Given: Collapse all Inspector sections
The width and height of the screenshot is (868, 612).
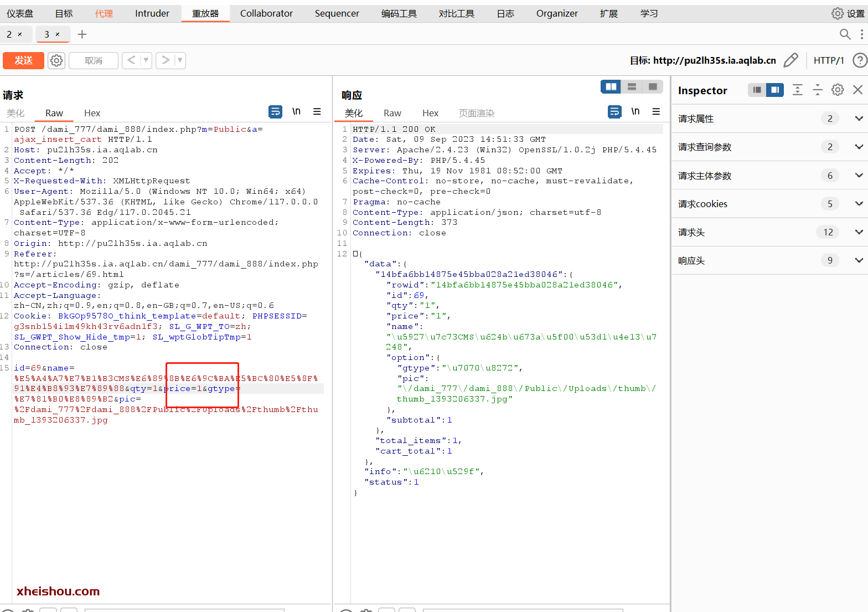Looking at the screenshot, I should [818, 90].
